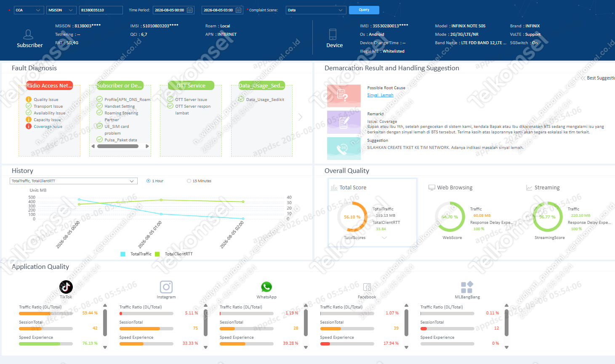Click the Capacity Issue warning icon
Image resolution: width=615 pixels, height=364 pixels.
coord(29,120)
